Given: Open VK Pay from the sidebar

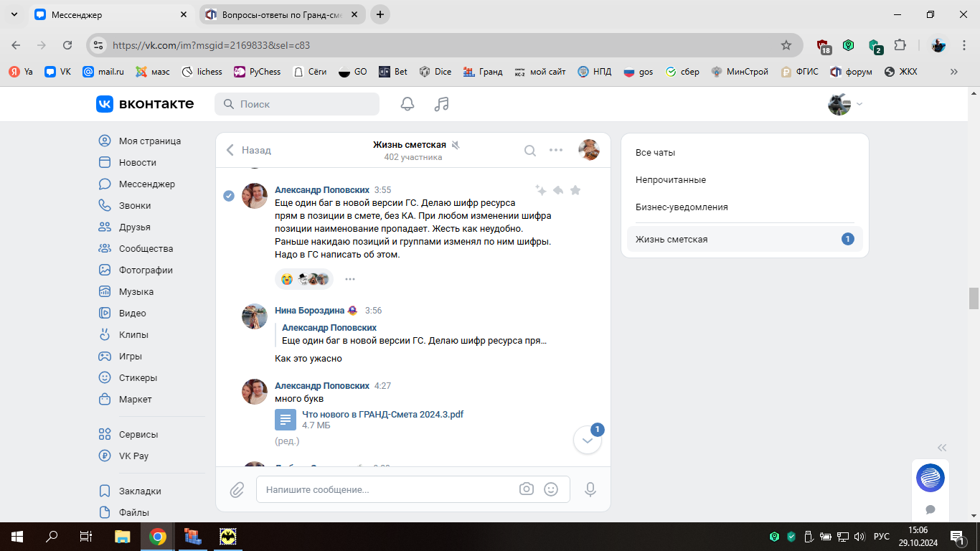Looking at the screenshot, I should coord(124,456).
